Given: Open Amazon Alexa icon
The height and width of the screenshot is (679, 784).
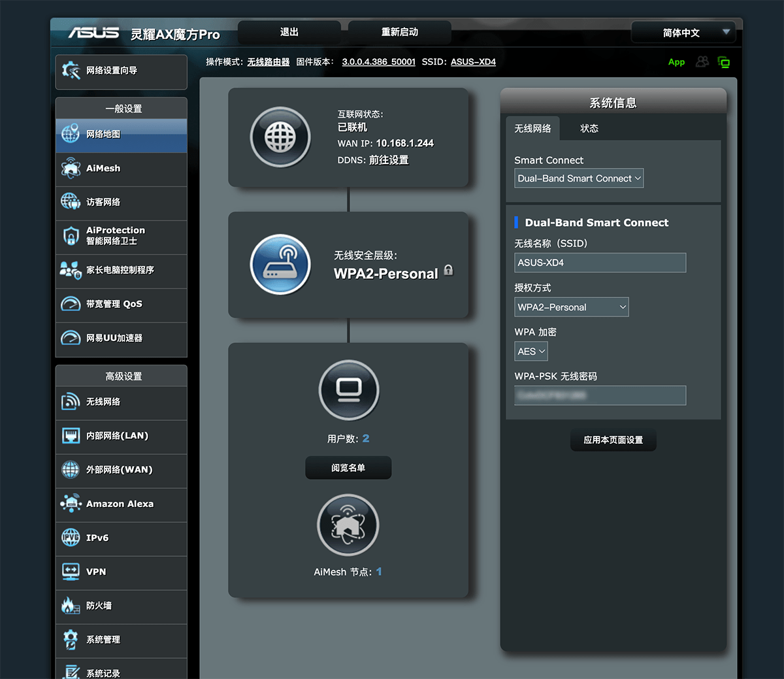Looking at the screenshot, I should click(71, 504).
